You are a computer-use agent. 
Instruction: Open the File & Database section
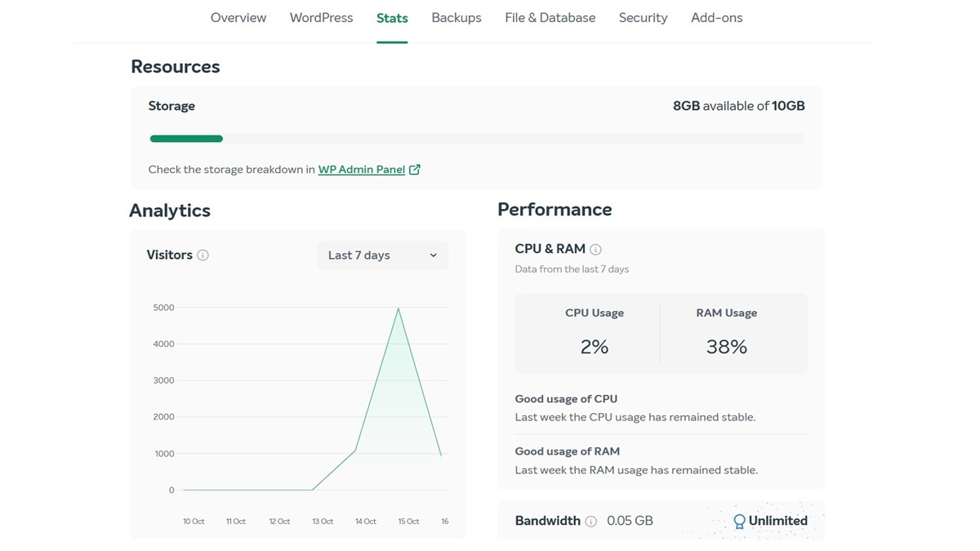[x=550, y=17]
